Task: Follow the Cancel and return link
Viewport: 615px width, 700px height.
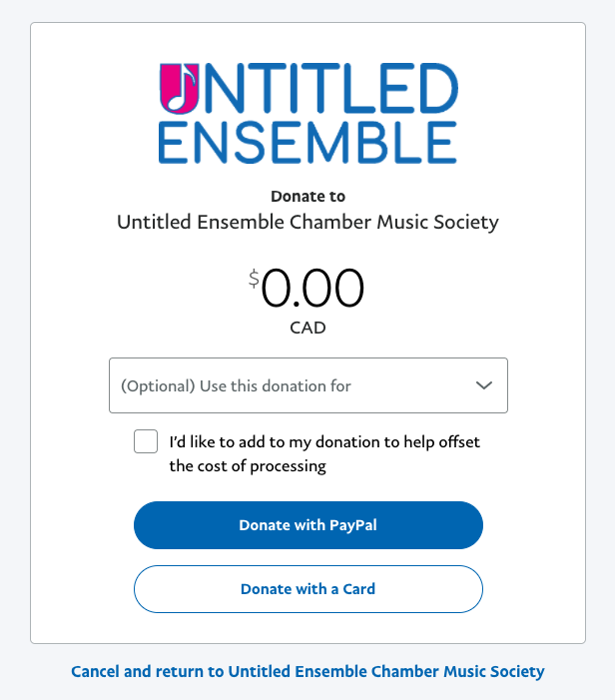Action: [x=307, y=671]
